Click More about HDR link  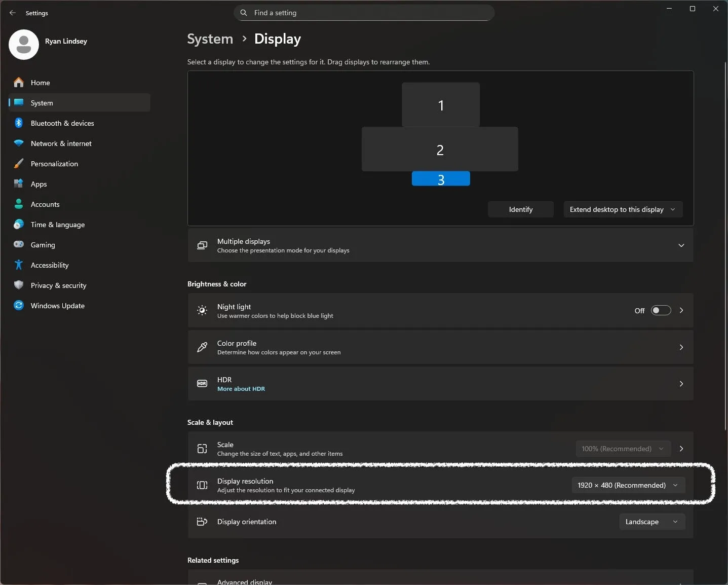coord(241,389)
